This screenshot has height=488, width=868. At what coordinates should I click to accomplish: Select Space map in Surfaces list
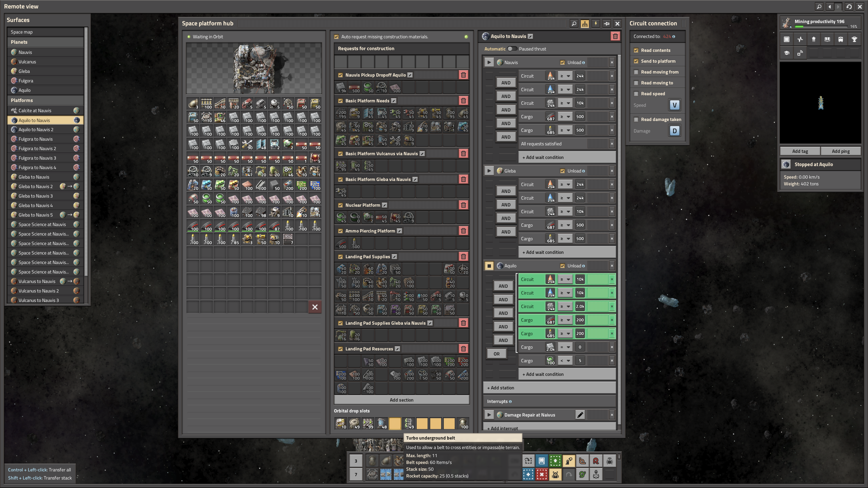tap(45, 32)
